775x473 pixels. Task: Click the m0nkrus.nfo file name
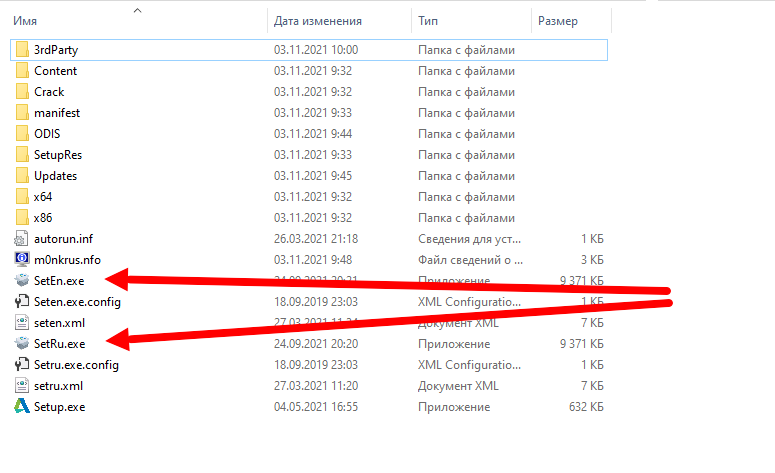(x=67, y=259)
